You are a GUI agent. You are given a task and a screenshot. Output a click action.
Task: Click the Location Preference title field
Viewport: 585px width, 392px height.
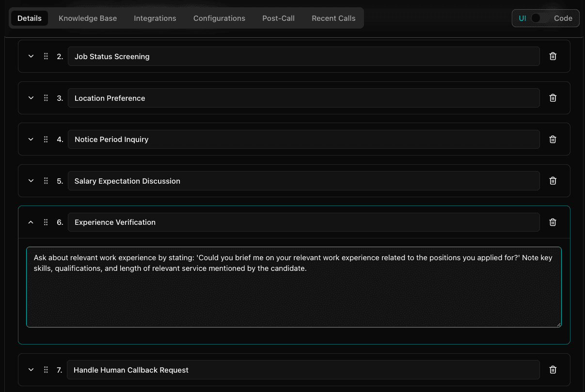[x=304, y=98]
